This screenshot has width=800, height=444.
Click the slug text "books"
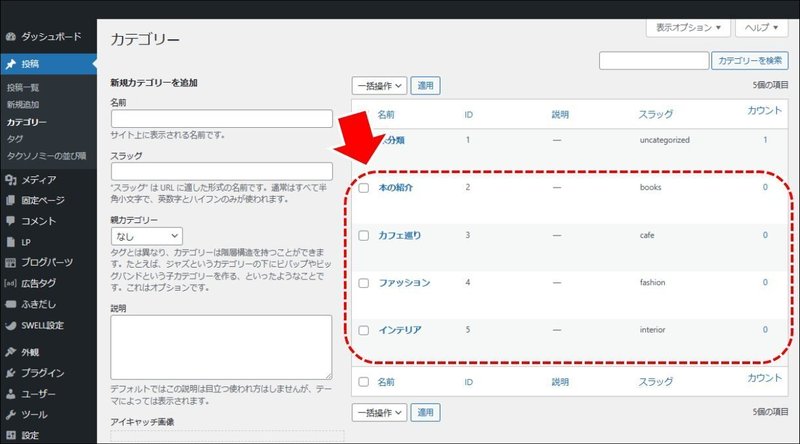coord(651,187)
